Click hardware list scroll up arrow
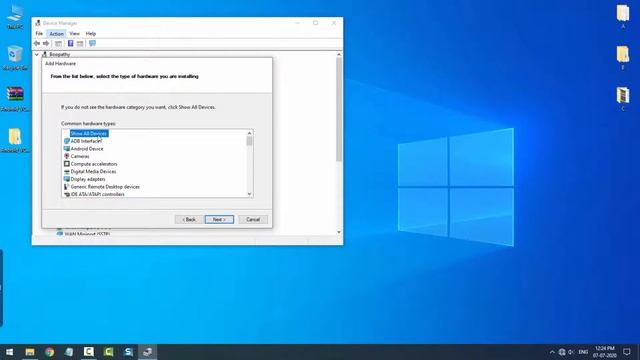The image size is (640, 360). [249, 133]
